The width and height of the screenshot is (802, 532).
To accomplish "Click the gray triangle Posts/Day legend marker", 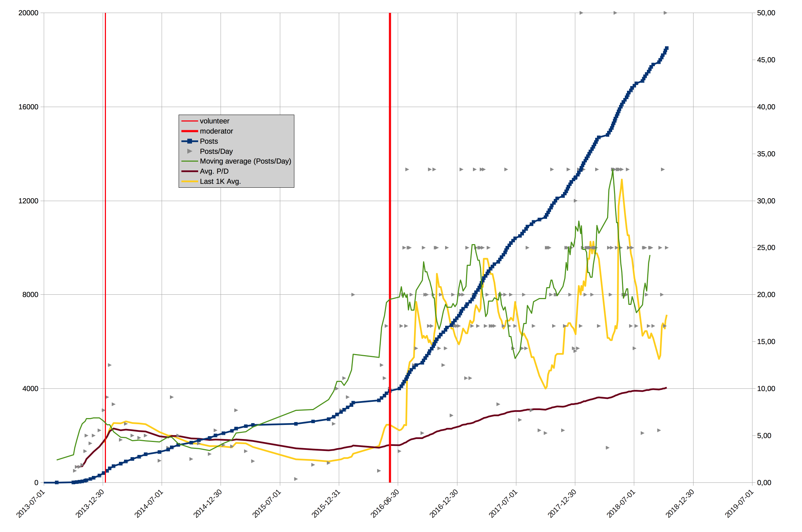I will coord(189,151).
